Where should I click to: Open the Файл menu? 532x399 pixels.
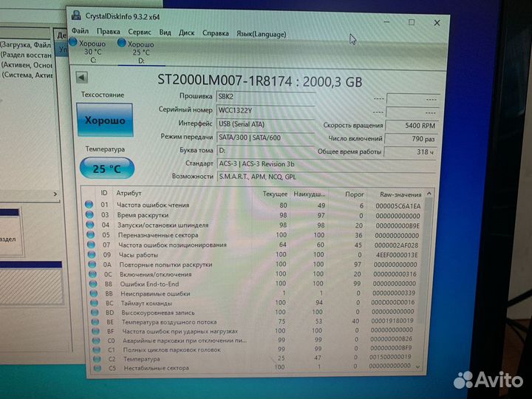pyautogui.click(x=80, y=31)
